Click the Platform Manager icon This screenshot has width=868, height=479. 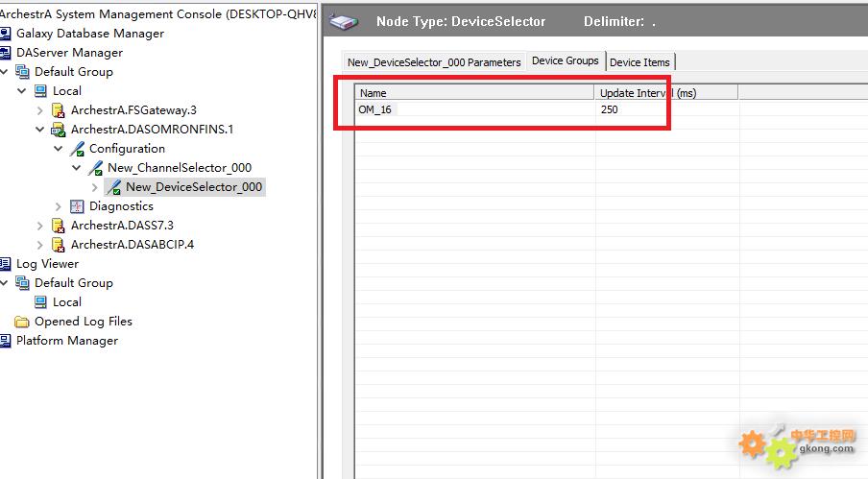[5, 341]
